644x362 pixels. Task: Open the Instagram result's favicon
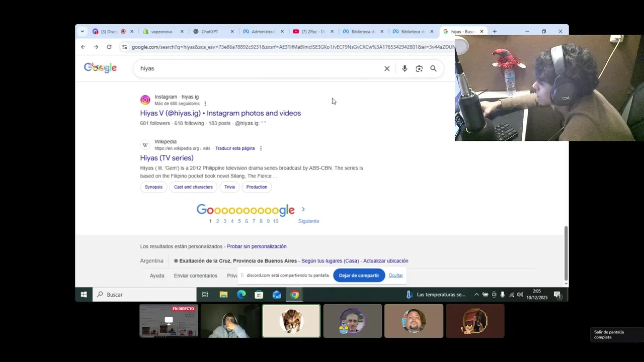(x=145, y=100)
